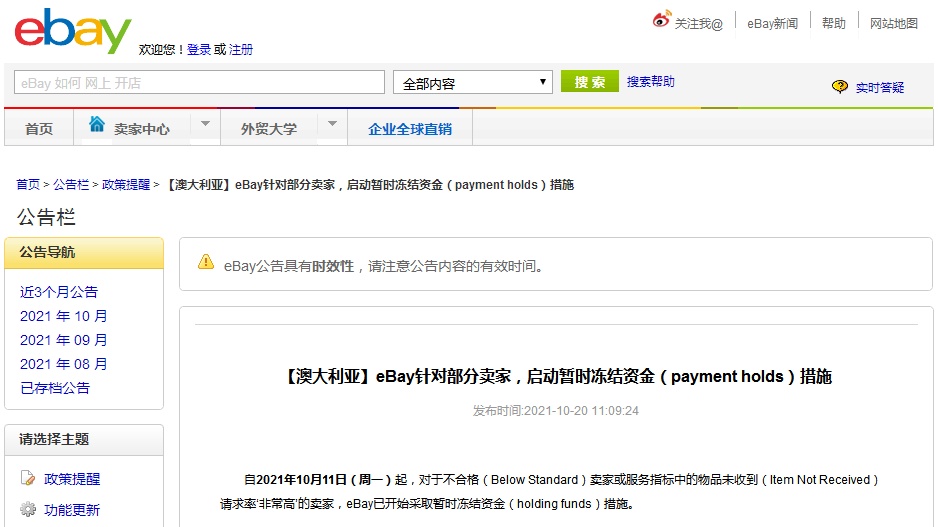Screen dimensions: 938x527
Task: Select the 政策提醒 topic in sidebar
Action: coord(72,479)
